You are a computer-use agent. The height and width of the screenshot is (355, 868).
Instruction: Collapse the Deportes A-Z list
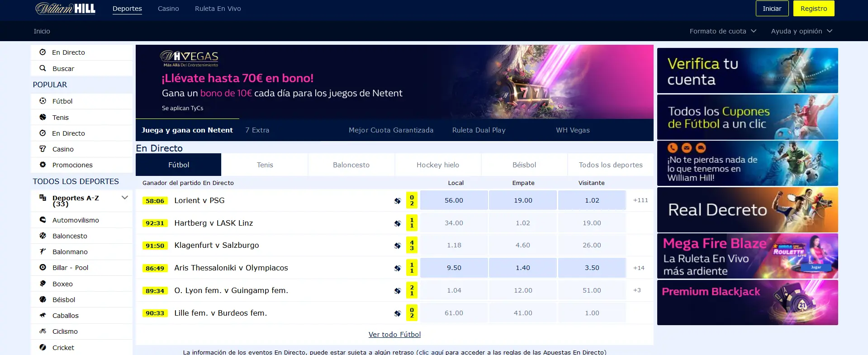pos(125,198)
